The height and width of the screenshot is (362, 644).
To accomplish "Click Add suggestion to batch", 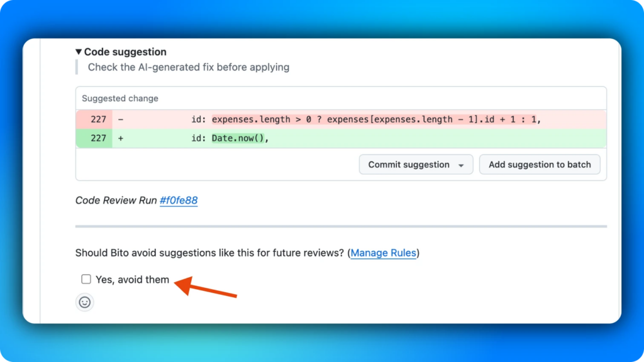I will click(540, 164).
